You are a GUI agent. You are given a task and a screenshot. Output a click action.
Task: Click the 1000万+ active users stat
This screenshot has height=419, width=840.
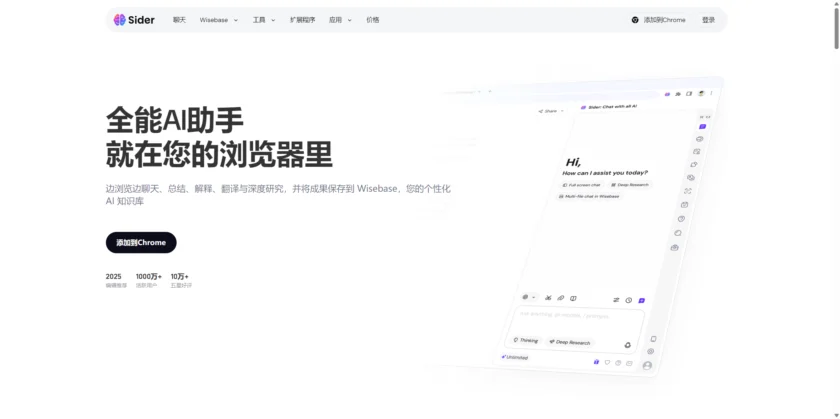tap(148, 281)
